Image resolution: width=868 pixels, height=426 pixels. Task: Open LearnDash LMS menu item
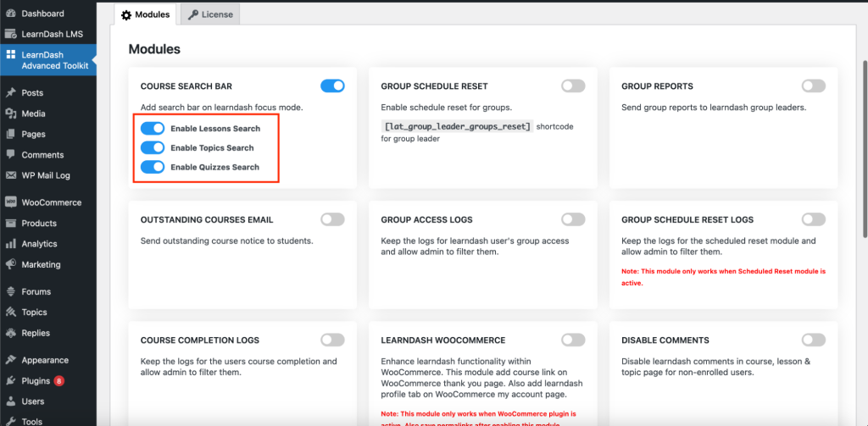pyautogui.click(x=48, y=34)
